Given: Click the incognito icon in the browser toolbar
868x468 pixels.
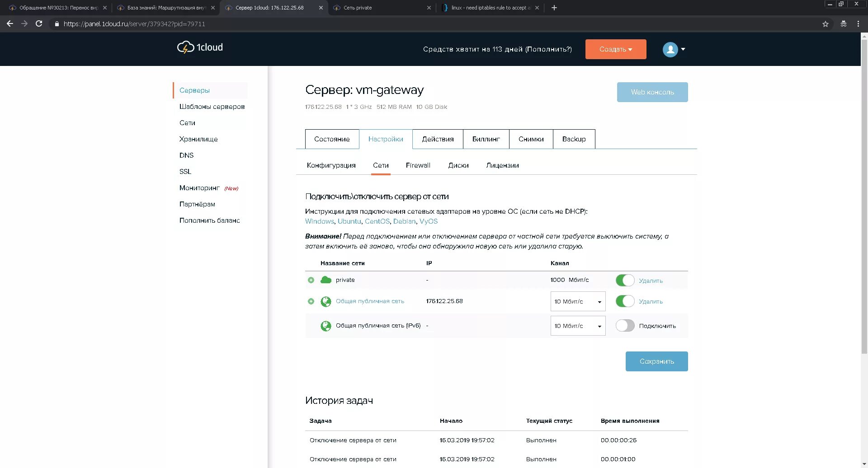Looking at the screenshot, I should pos(844,24).
